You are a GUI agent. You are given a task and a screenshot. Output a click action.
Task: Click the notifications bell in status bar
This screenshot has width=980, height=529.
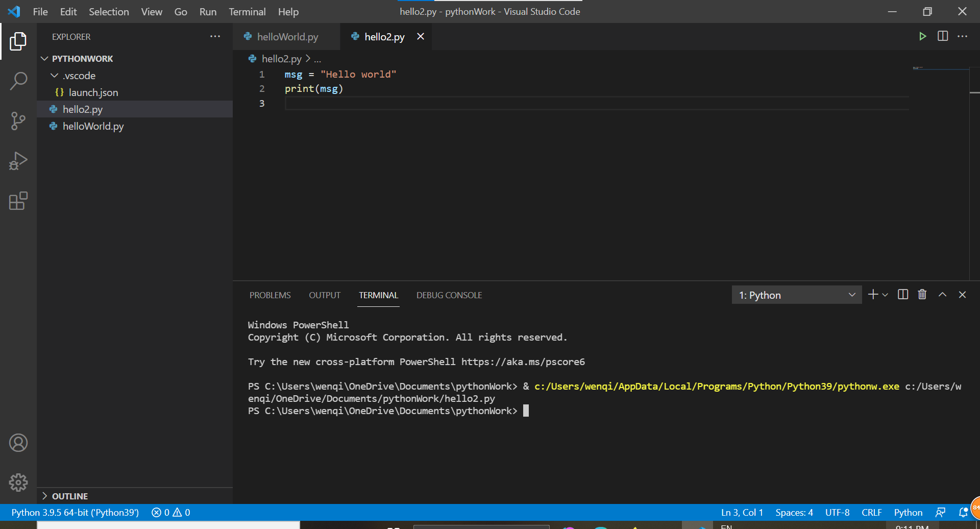coord(964,512)
